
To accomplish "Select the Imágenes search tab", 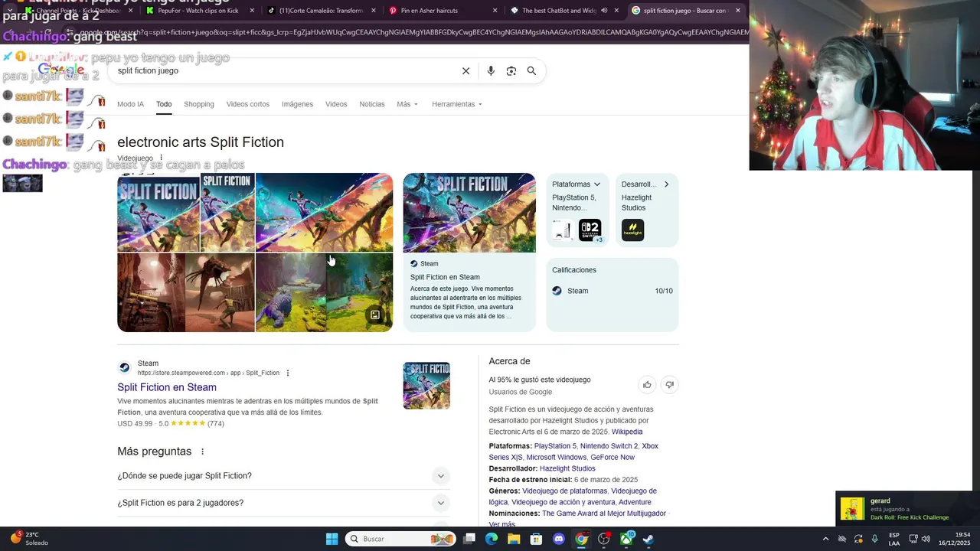I will point(297,104).
